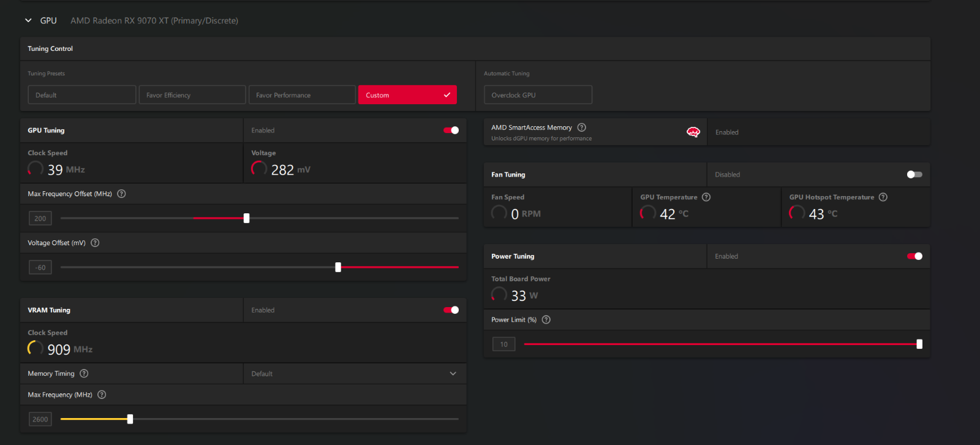This screenshot has width=980, height=445.
Task: Select the Default tuning preset
Action: (x=82, y=95)
